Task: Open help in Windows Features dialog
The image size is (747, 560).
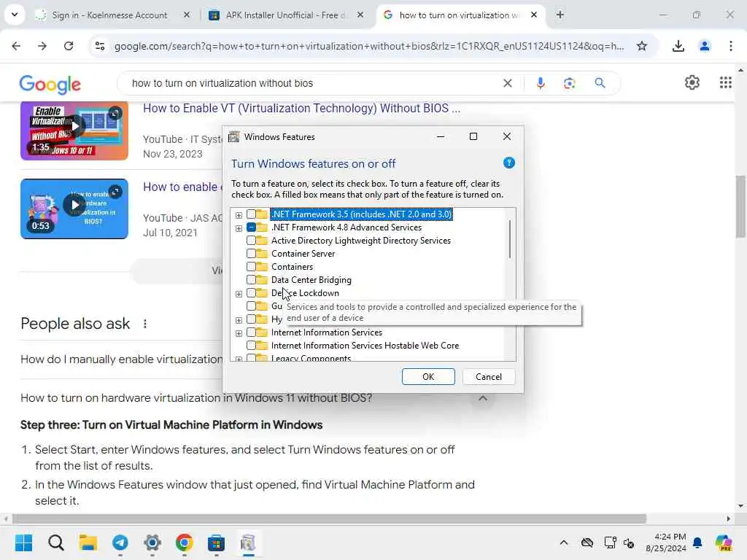Action: point(508,163)
